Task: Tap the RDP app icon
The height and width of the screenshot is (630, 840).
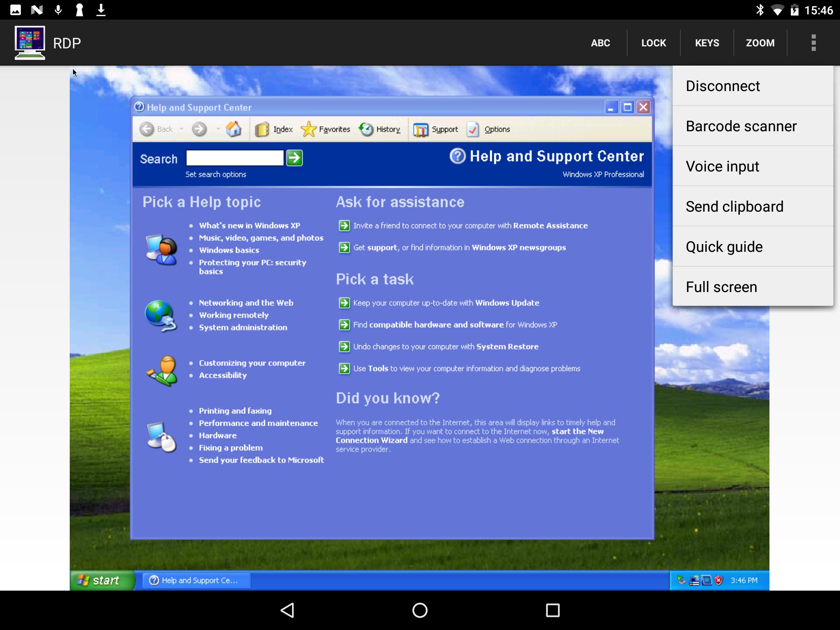Action: pos(30,43)
